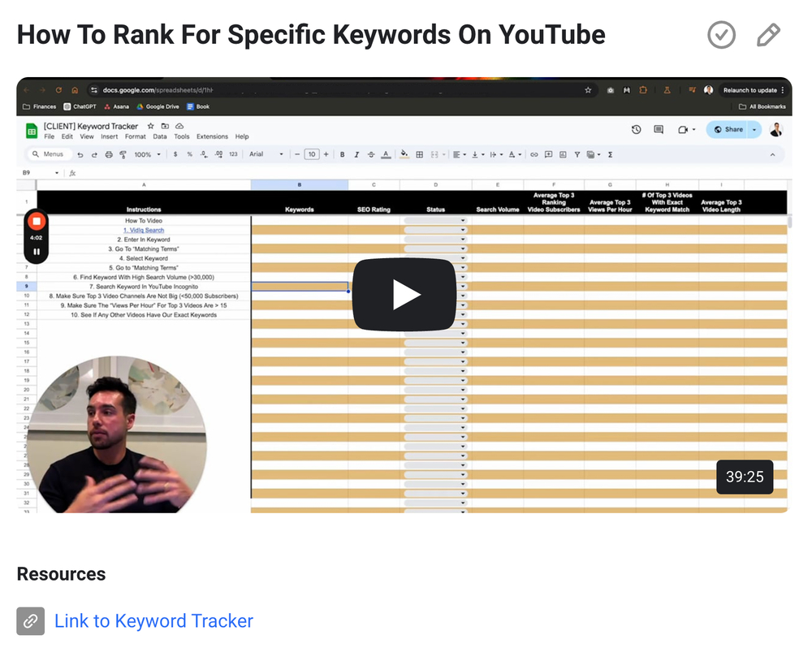Apply percent format with % icon
Image resolution: width=812 pixels, height=648 pixels.
click(189, 154)
